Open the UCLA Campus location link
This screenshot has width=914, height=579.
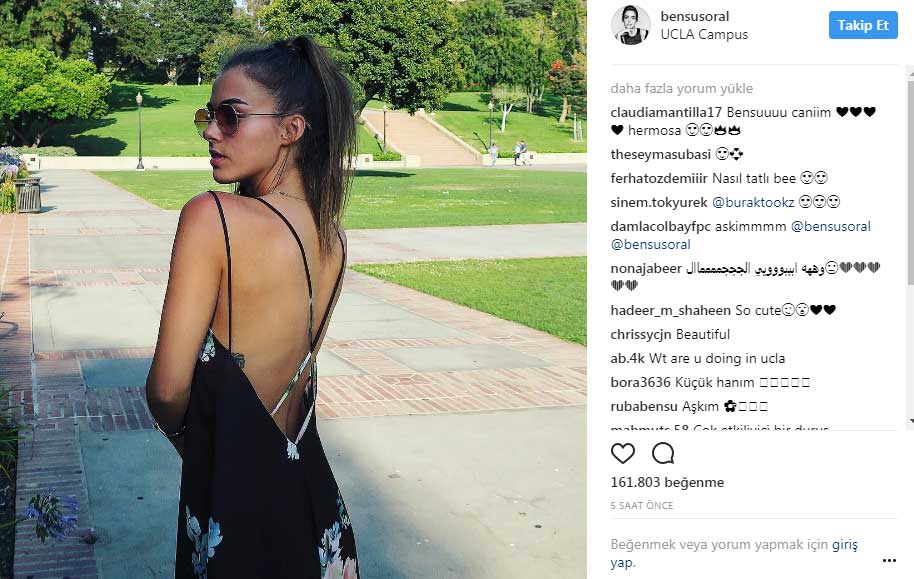pyautogui.click(x=704, y=34)
